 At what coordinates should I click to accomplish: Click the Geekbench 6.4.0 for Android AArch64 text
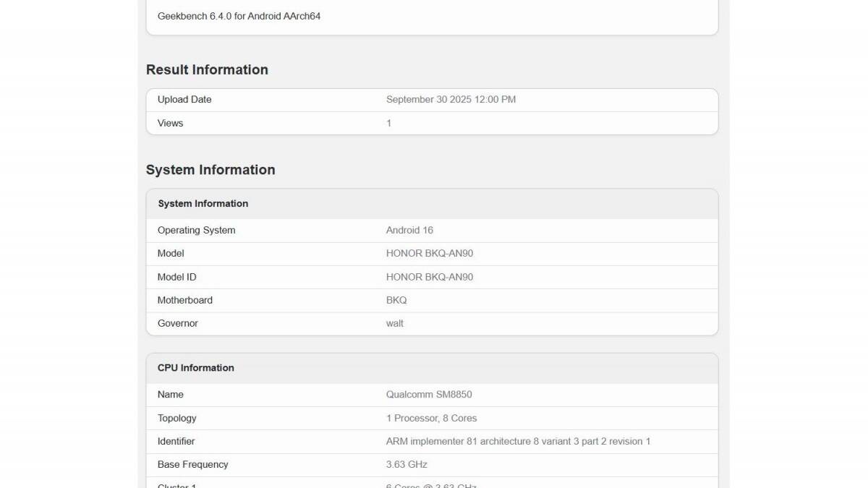(x=239, y=16)
